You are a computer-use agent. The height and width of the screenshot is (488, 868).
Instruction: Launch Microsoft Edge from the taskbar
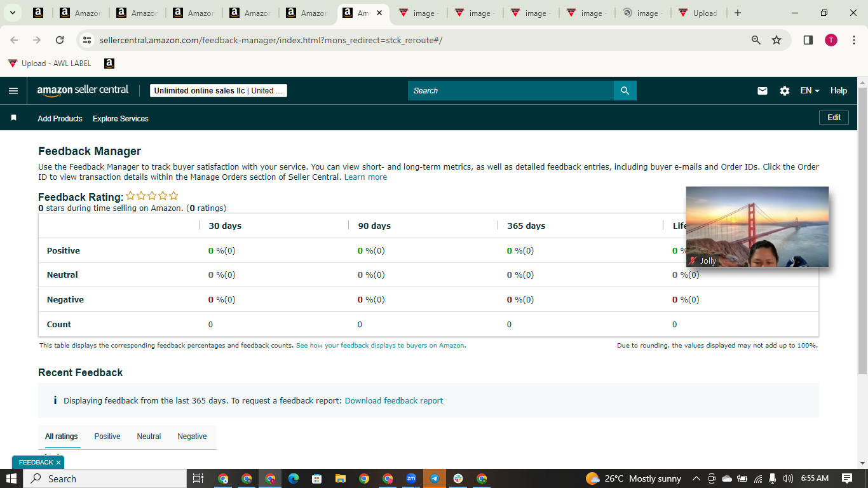point(293,478)
